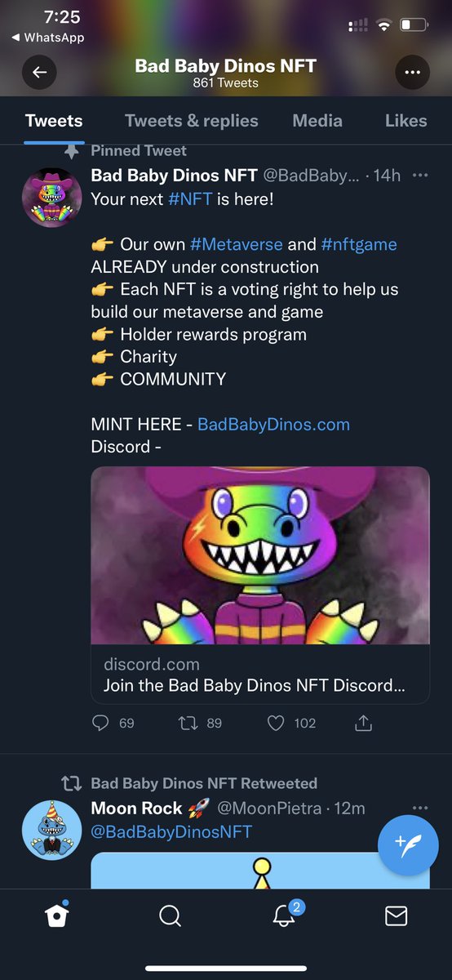Open the discord.com invite card
Image resolution: width=452 pixels, height=980 pixels.
tap(260, 585)
